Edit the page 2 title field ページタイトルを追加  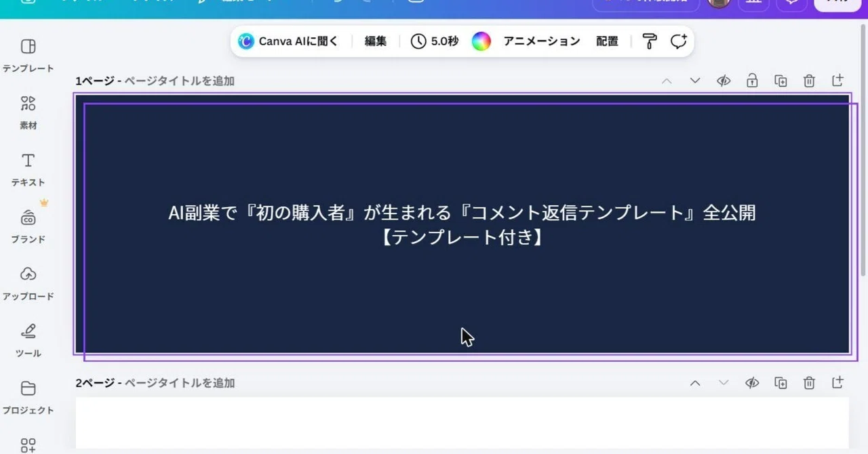pyautogui.click(x=179, y=383)
